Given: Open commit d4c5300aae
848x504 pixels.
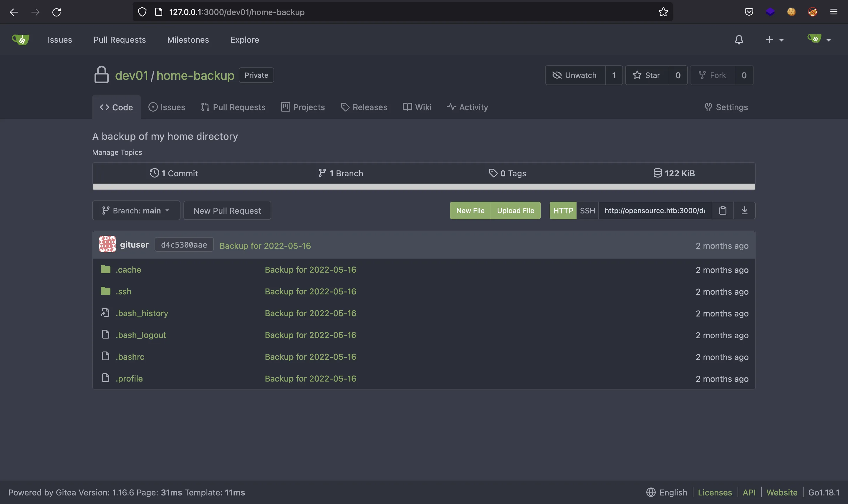Looking at the screenshot, I should 184,245.
